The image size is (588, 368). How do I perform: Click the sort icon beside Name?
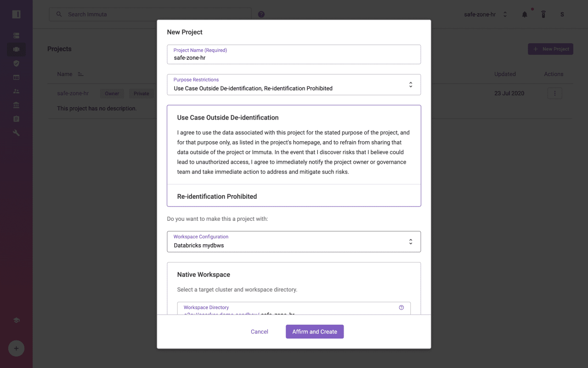point(80,74)
